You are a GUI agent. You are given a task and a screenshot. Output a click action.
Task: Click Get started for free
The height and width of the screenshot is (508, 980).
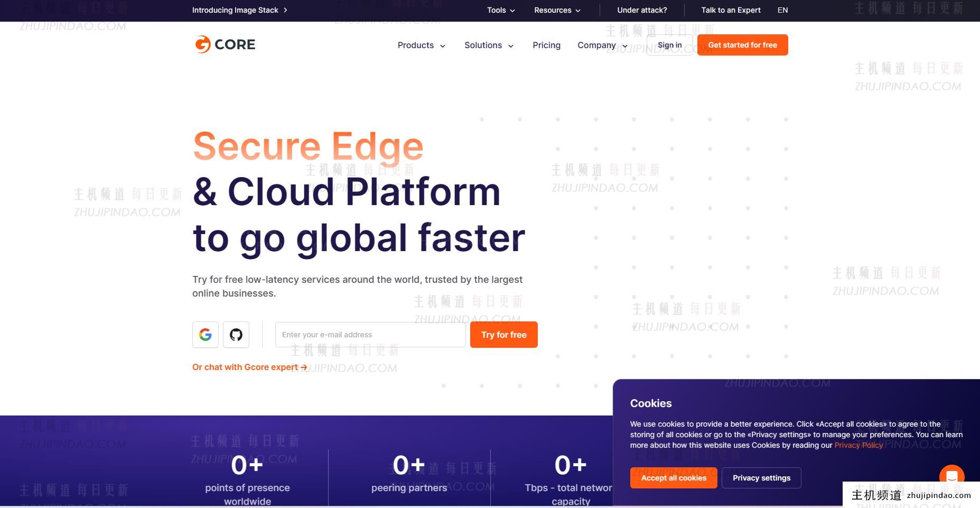[x=742, y=45]
